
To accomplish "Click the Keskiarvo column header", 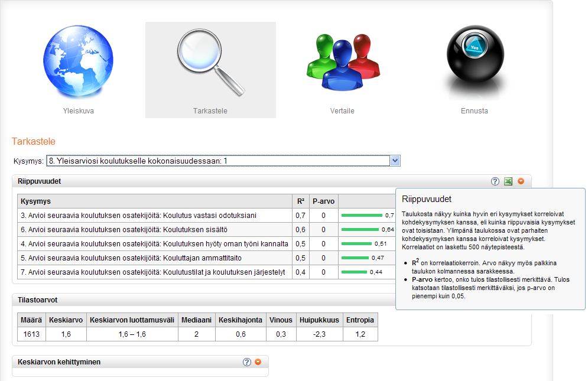I will pos(66,320).
